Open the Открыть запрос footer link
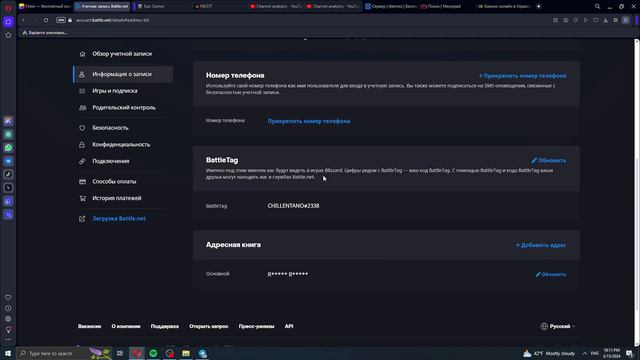The width and height of the screenshot is (640, 360). pos(209,327)
